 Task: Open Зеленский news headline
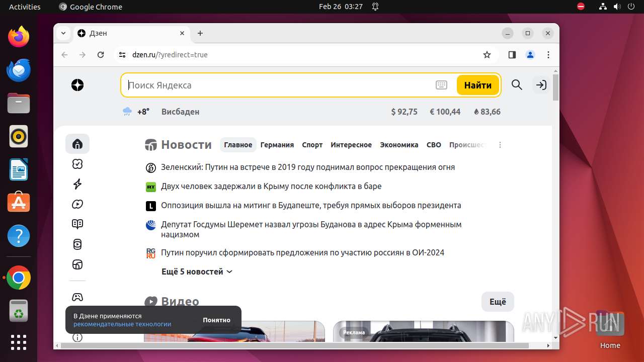coord(308,167)
